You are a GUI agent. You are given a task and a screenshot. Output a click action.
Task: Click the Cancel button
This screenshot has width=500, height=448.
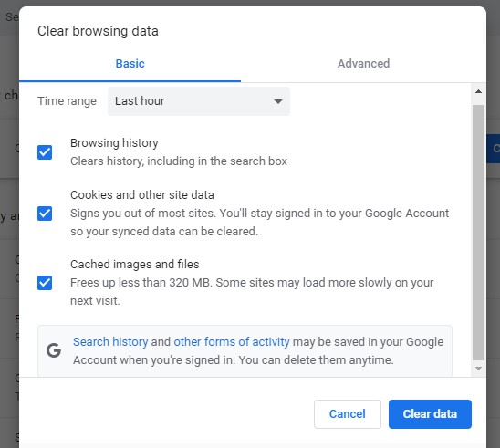(348, 414)
